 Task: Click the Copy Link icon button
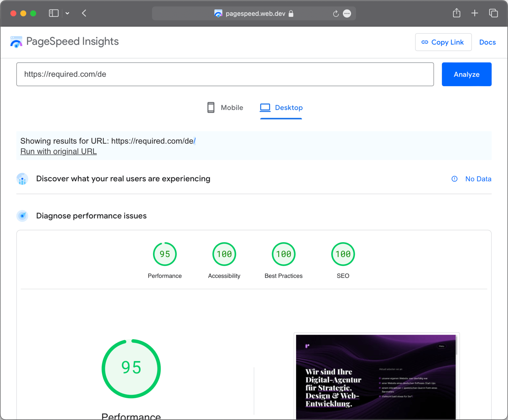424,42
